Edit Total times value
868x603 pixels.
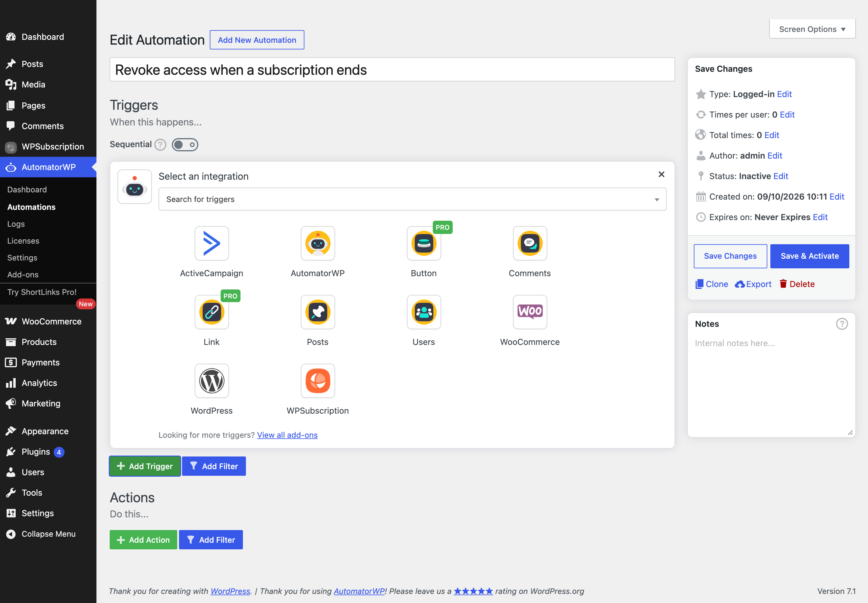772,135
